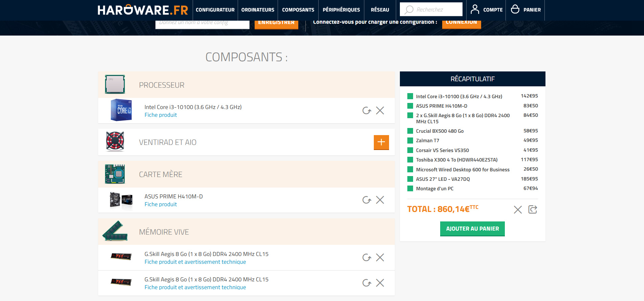Viewport: 644px width, 301px height.
Task: Replace the second G.Skill Aegis module
Action: point(367,283)
